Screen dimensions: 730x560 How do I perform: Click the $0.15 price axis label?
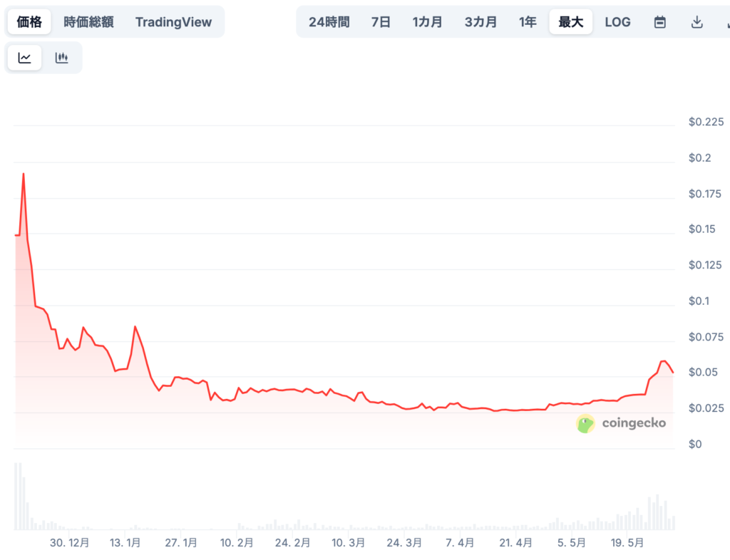pos(701,229)
